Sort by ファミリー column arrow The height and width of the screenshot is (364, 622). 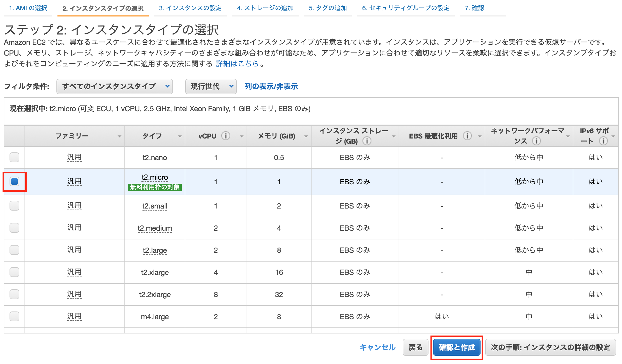pyautogui.click(x=119, y=136)
